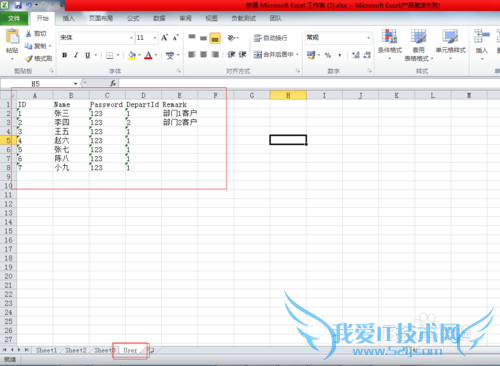Expand the underline style arrow
The width and height of the screenshot is (500, 366).
(x=96, y=55)
